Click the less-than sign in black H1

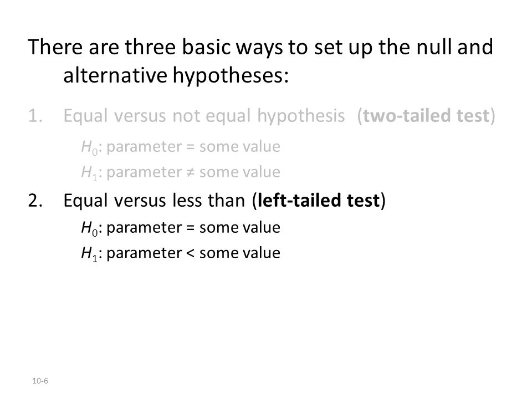click(x=190, y=253)
